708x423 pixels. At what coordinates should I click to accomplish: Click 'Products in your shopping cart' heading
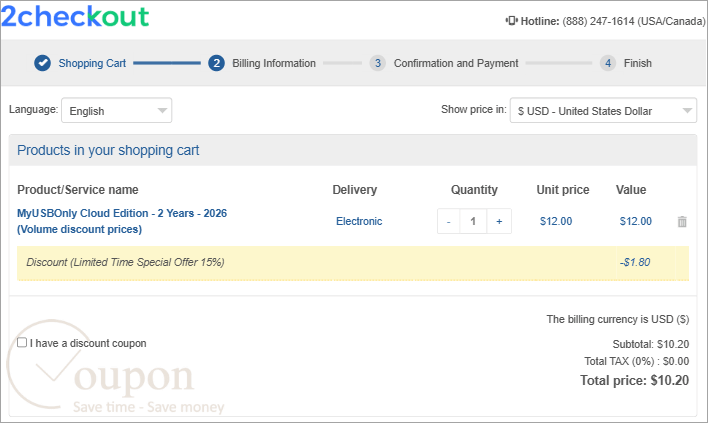(x=108, y=150)
